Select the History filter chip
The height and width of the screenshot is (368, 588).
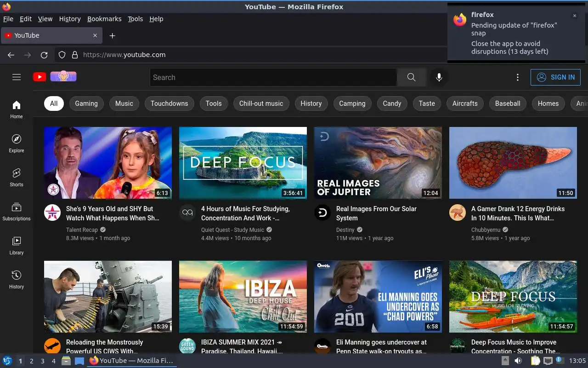[x=311, y=103]
